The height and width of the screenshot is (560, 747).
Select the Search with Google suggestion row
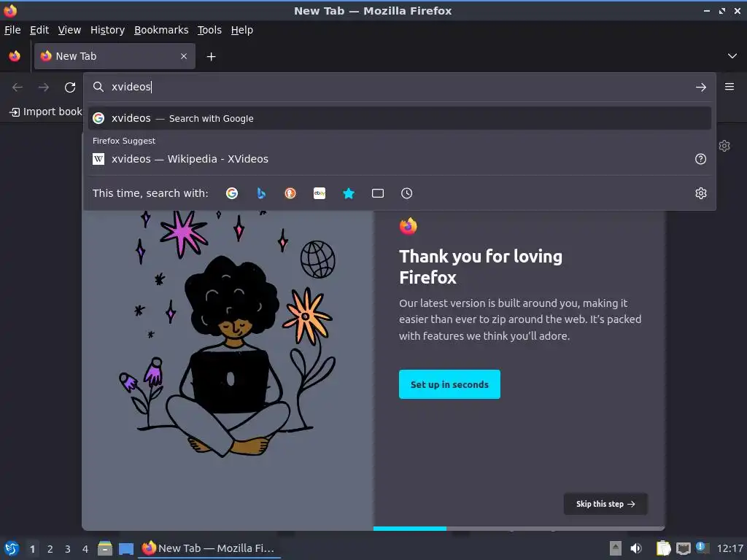point(399,118)
